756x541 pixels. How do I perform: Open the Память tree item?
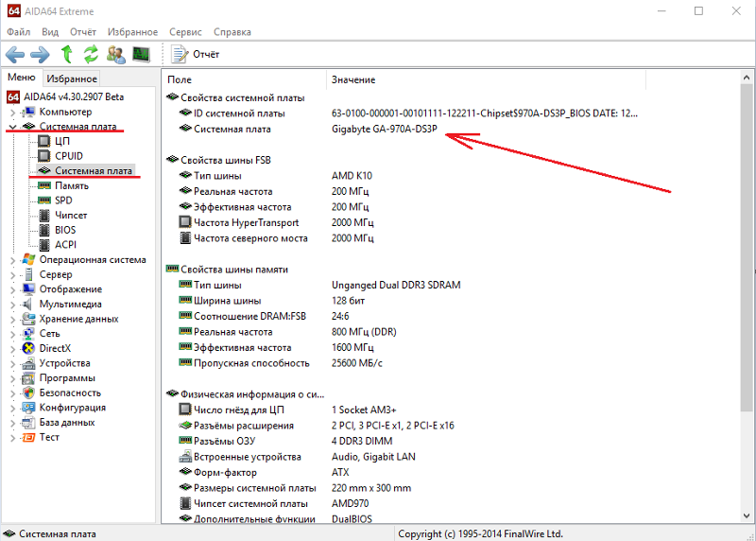pos(72,185)
